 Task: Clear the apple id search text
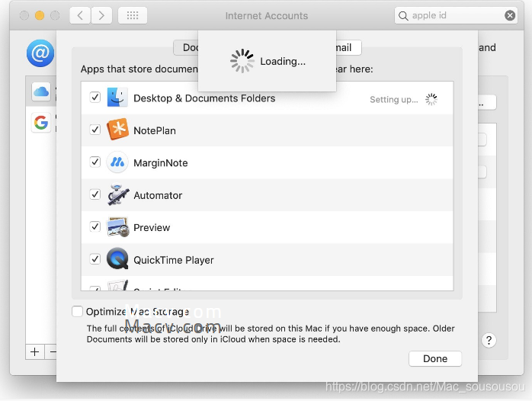pyautogui.click(x=510, y=15)
